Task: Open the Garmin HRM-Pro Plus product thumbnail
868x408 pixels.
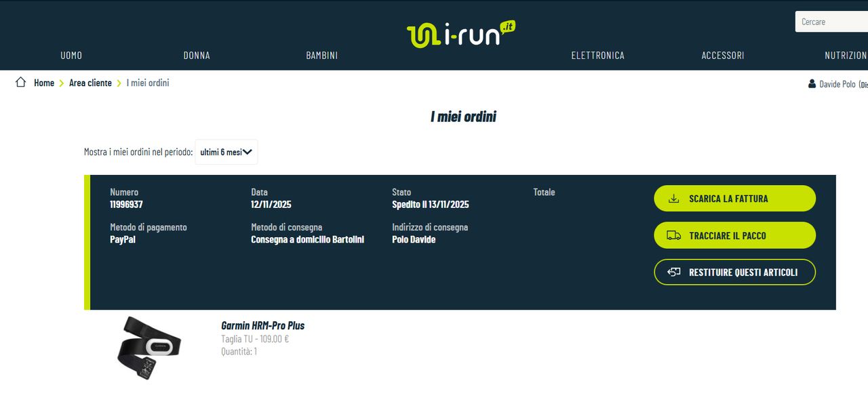Action: (149, 348)
